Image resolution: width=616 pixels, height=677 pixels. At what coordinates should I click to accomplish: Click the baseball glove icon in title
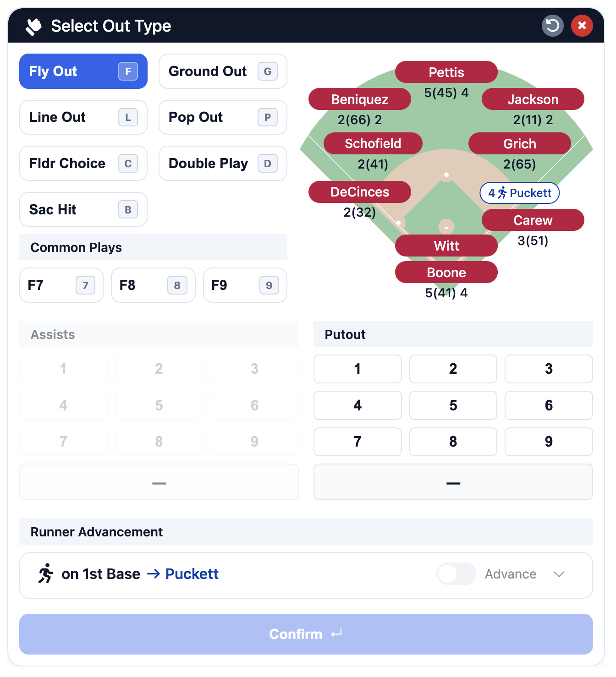tap(33, 27)
